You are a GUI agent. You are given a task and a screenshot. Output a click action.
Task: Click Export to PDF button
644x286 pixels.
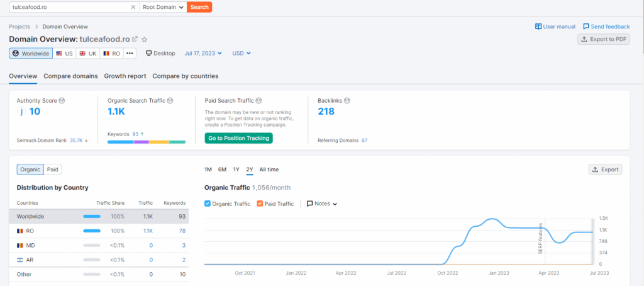click(x=603, y=39)
